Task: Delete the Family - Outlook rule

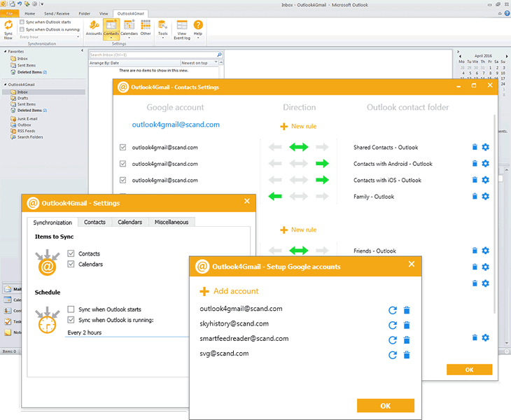Action: click(475, 196)
